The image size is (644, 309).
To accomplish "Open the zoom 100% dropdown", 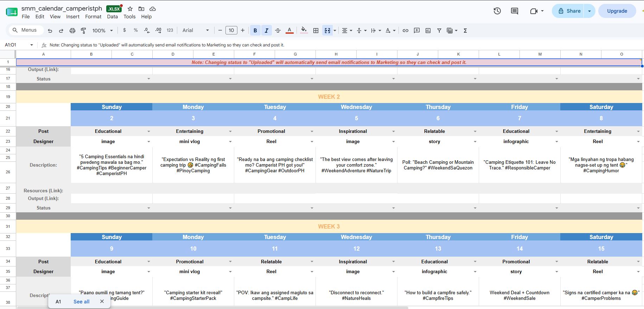I will point(102,31).
